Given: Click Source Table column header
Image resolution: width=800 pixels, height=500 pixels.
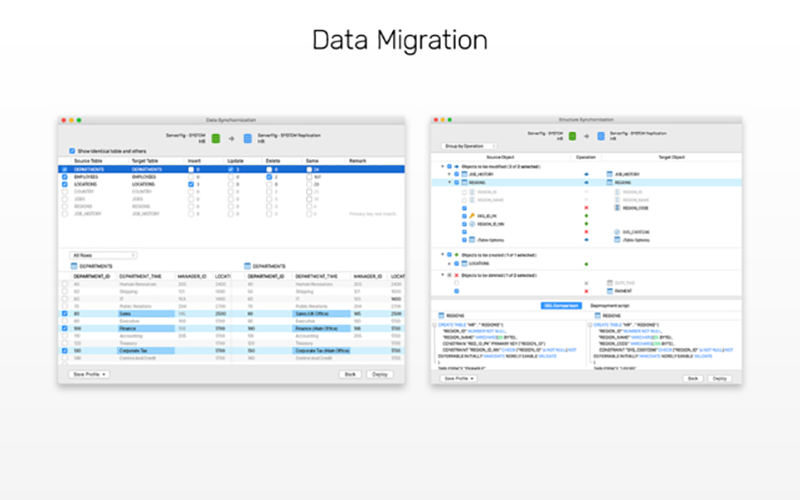Looking at the screenshot, I should pyautogui.click(x=88, y=161).
